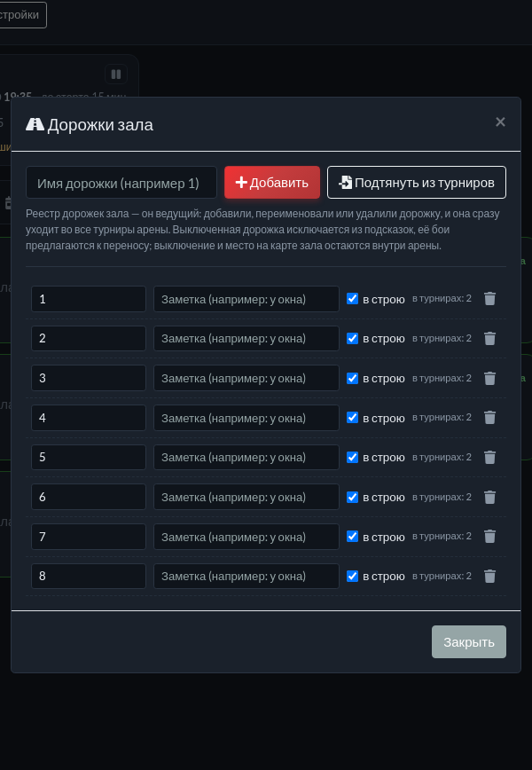This screenshot has width=532, height=770.
Task: Delete lane 4 with its trash icon
Action: click(x=489, y=418)
